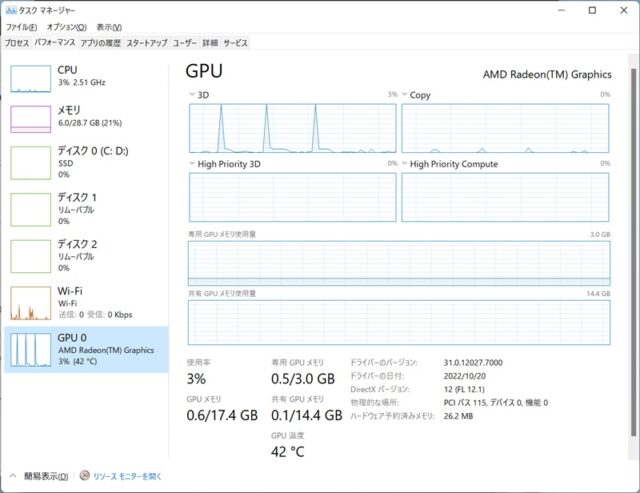Click the リソース モニター icon at bottom
The width and height of the screenshot is (640, 493).
(x=85, y=476)
